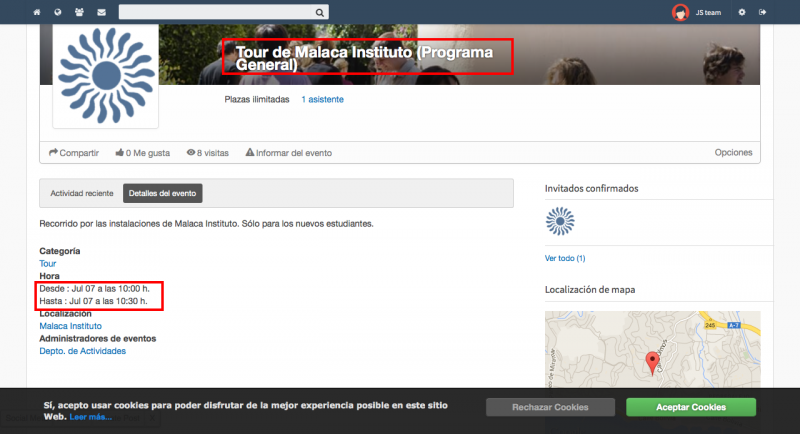
Task: Click 'Invitados confirmados' heading
Action: 591,189
